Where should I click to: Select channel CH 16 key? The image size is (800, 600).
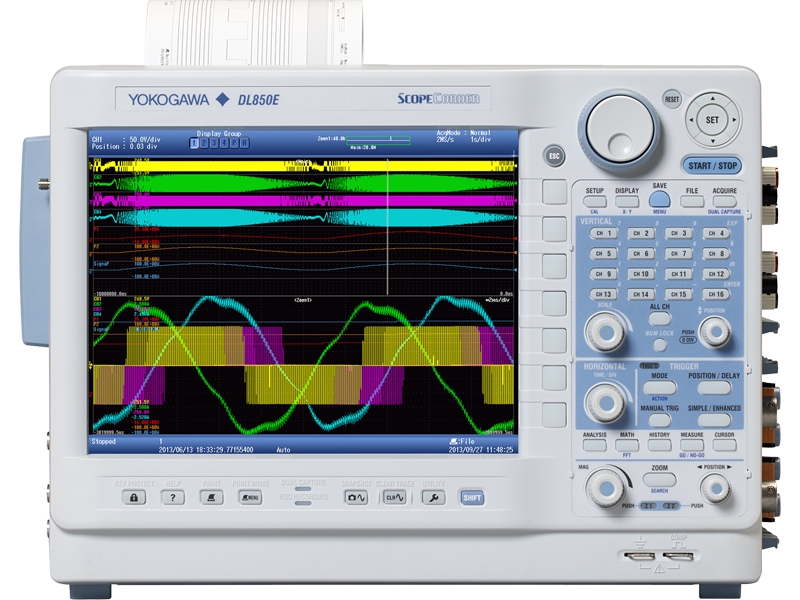click(716, 294)
